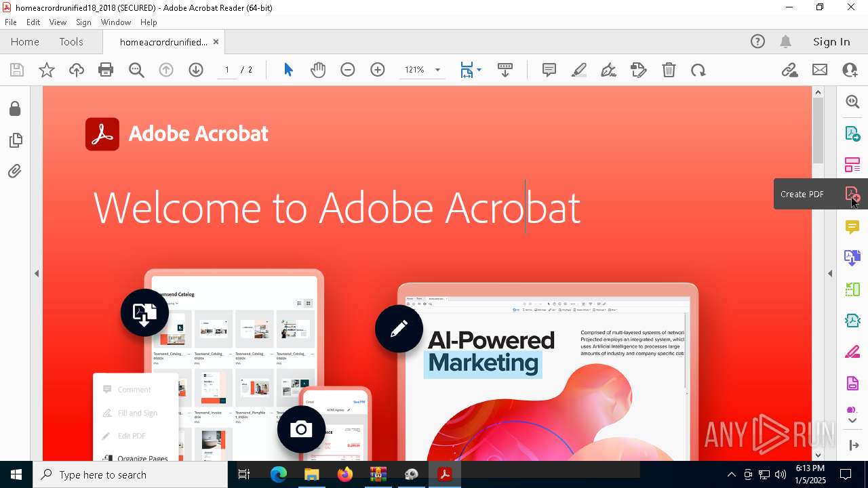The width and height of the screenshot is (868, 488).
Task: Click the Sign In link
Action: coord(831,41)
